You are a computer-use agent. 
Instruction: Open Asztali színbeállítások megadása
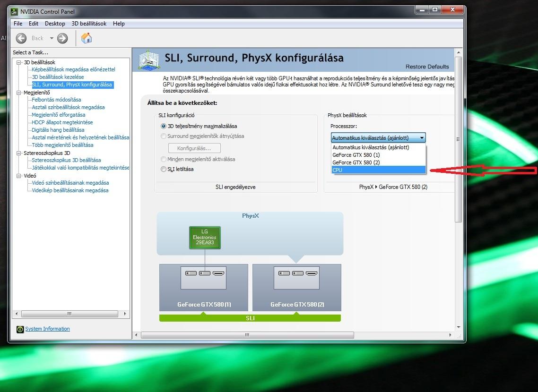[68, 107]
